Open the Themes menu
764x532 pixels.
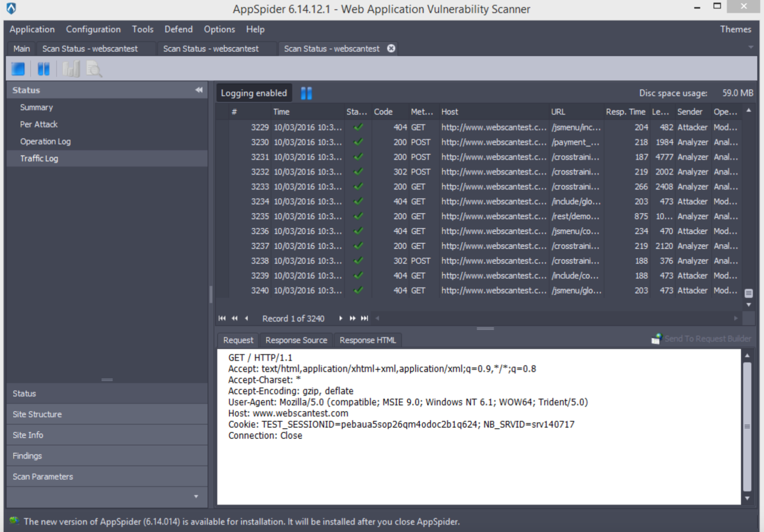pos(736,29)
